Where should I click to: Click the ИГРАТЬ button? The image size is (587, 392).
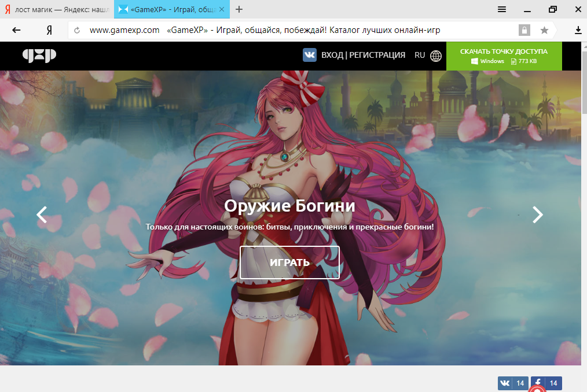tap(289, 262)
